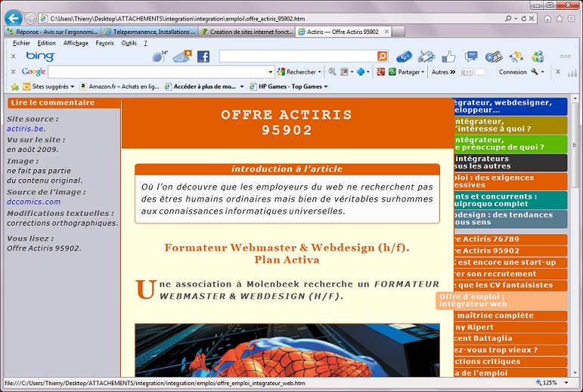Click the browser Back arrow button
This screenshot has height=392, width=583.
(x=14, y=18)
